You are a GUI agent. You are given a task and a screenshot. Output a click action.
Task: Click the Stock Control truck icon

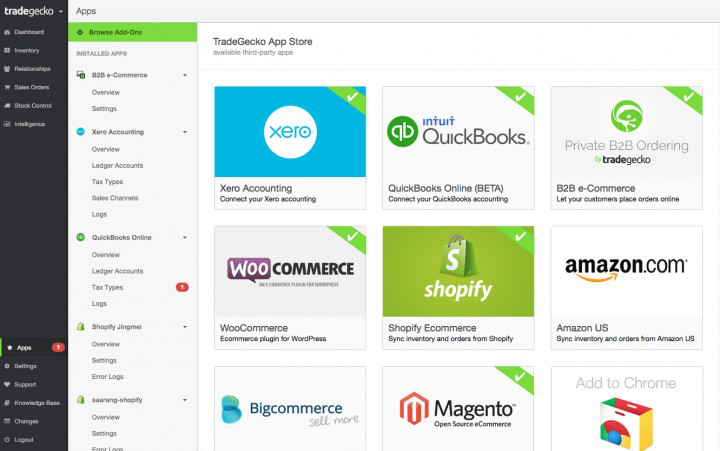(x=7, y=106)
